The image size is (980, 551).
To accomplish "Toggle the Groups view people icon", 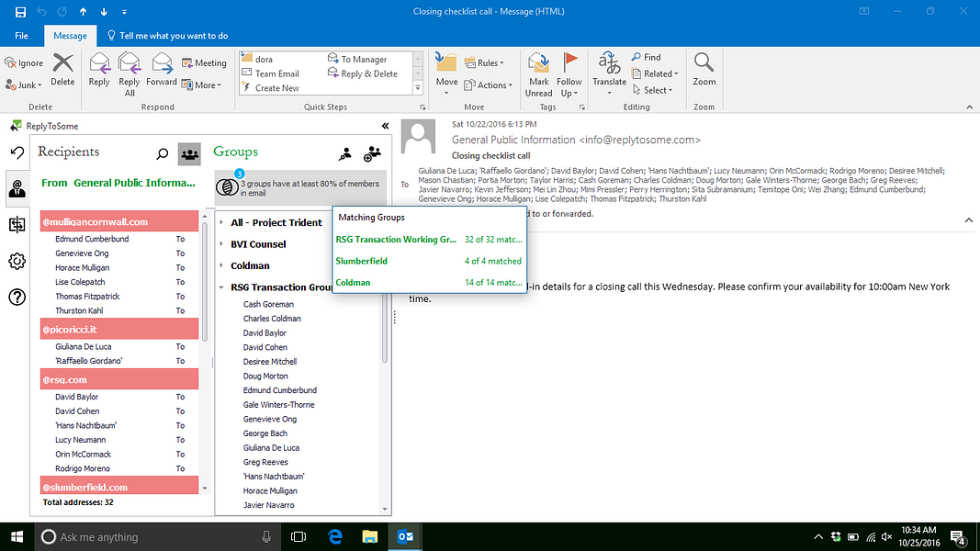I will (189, 153).
